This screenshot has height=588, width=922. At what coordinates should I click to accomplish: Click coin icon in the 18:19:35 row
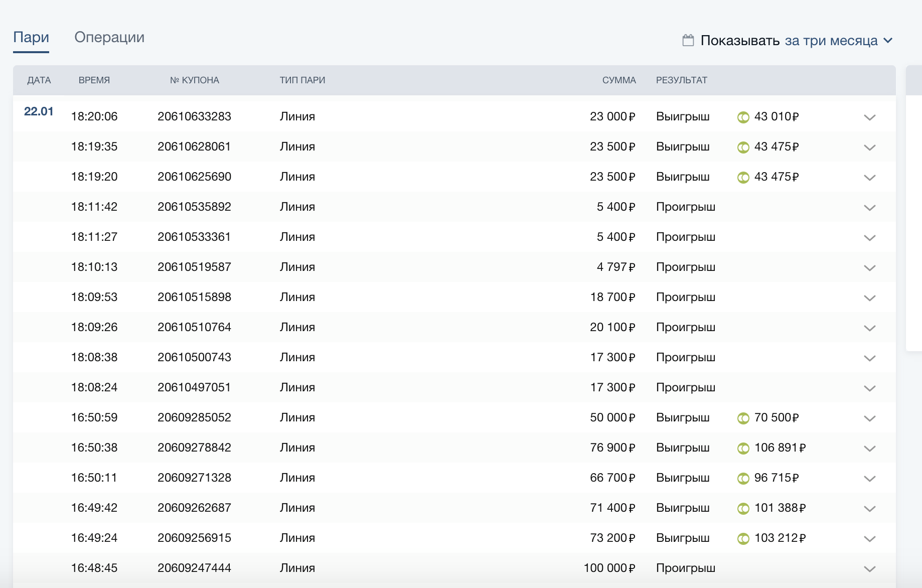tap(743, 148)
